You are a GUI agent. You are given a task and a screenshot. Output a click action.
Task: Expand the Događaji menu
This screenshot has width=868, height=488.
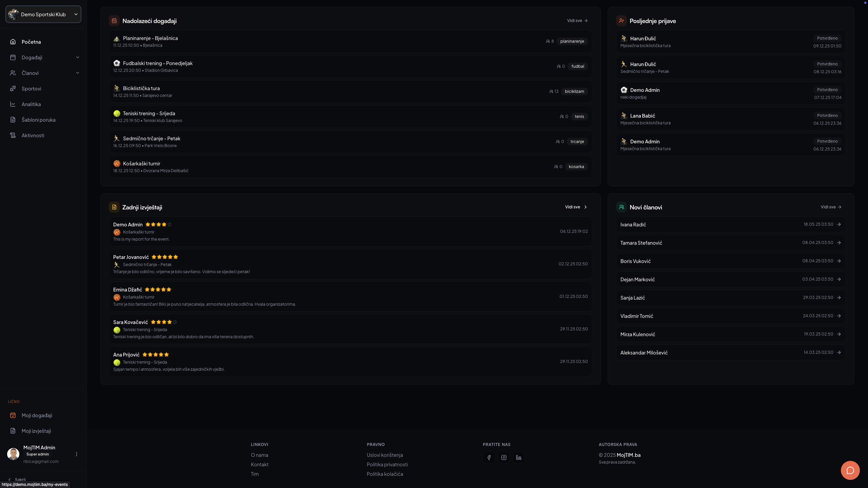pos(78,57)
